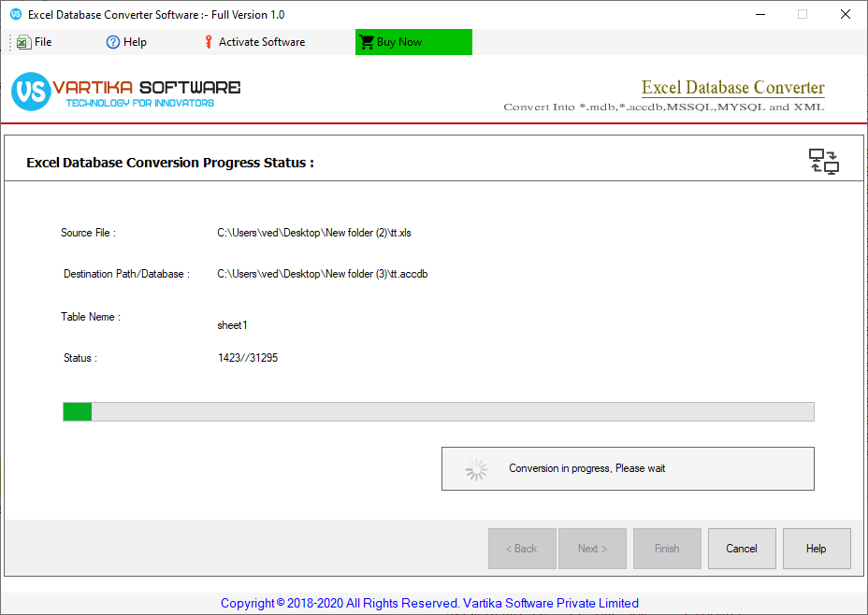The width and height of the screenshot is (868, 615).
Task: Click the Excel Database Converter title link
Action: coord(733,87)
